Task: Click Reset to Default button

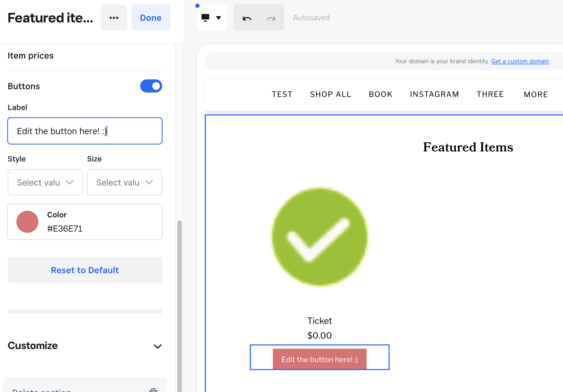Action: [x=85, y=270]
